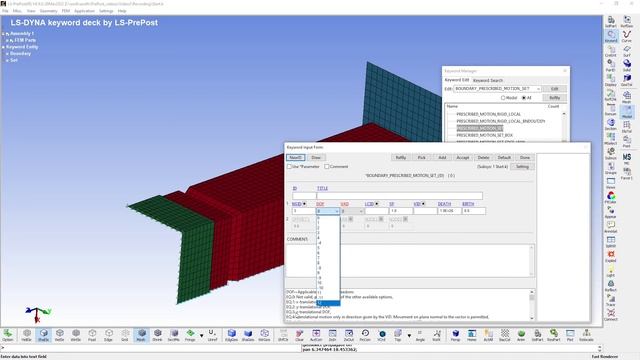Open the Settings menu
The image size is (640, 360).
(106, 11)
